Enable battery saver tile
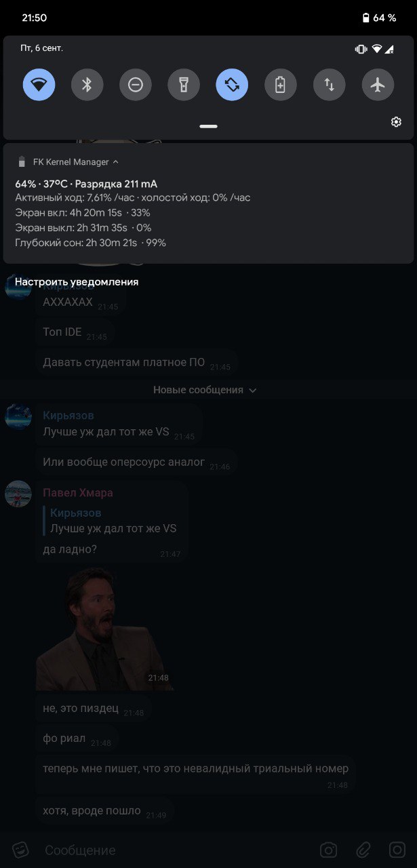 point(281,85)
